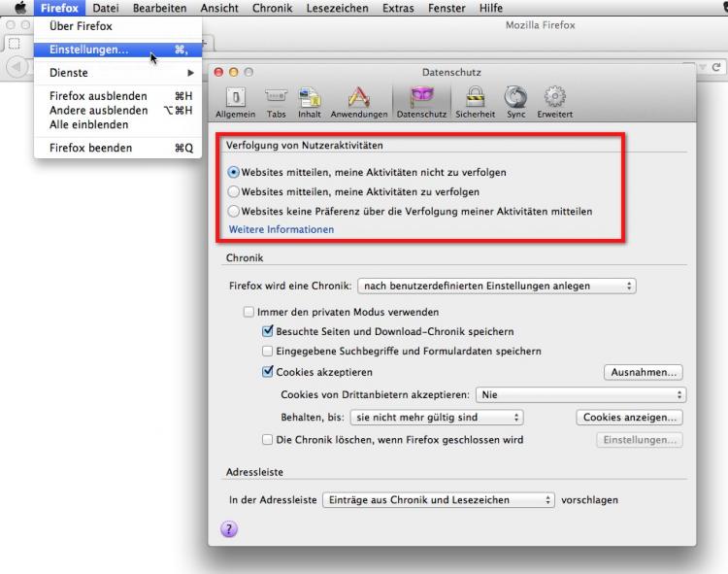Open the Lesezeichen menu in menu bar
Screen dimensions: 728x574
click(x=337, y=8)
